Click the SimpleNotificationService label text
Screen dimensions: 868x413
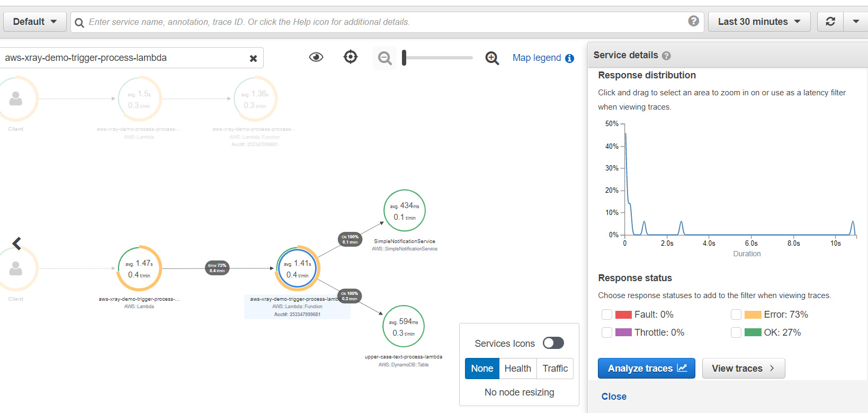pos(405,241)
